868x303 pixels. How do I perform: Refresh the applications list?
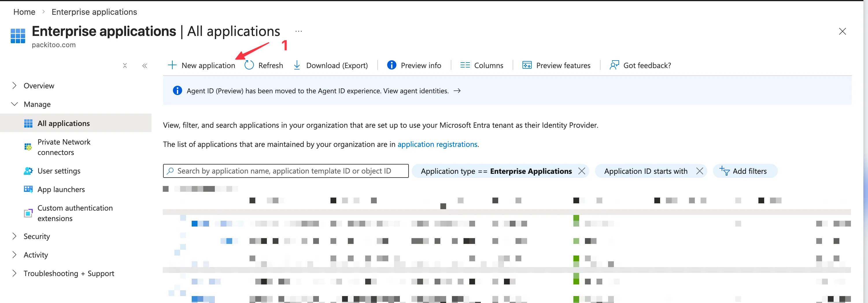[x=249, y=65]
